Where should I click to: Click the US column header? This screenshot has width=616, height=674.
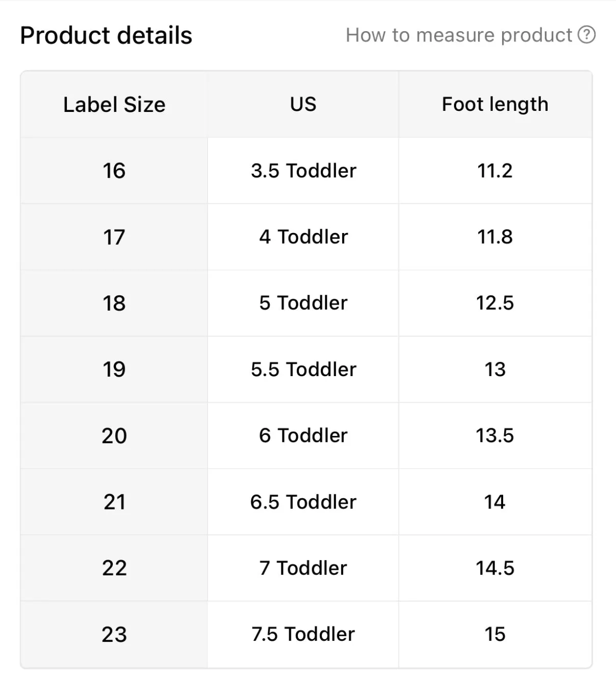pos(303,105)
